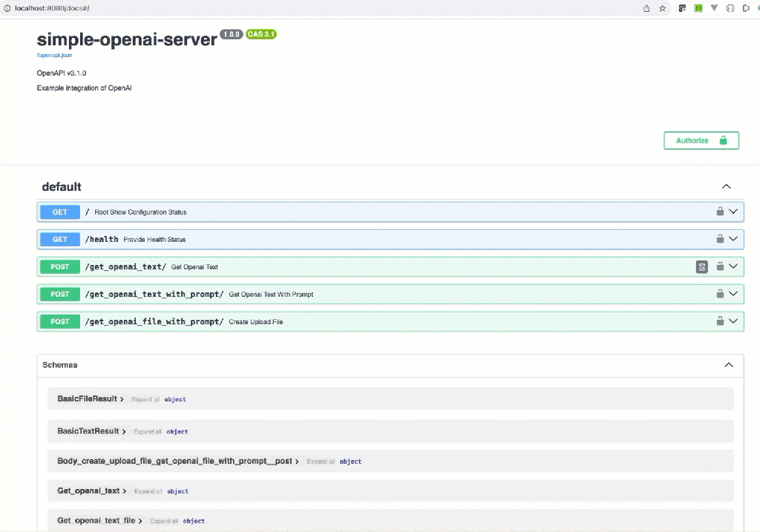Click lock icon on /get_openai_text_with_prompt/ row
760x532 pixels.
coord(720,294)
